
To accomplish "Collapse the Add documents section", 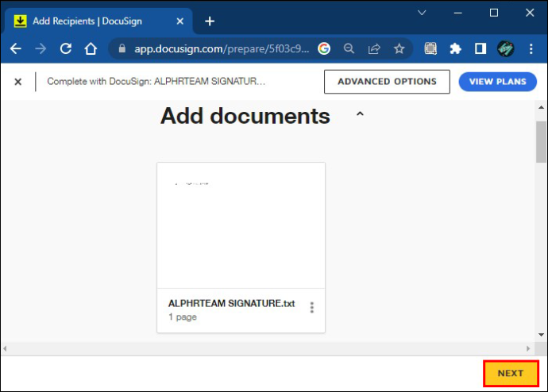I will [x=360, y=113].
